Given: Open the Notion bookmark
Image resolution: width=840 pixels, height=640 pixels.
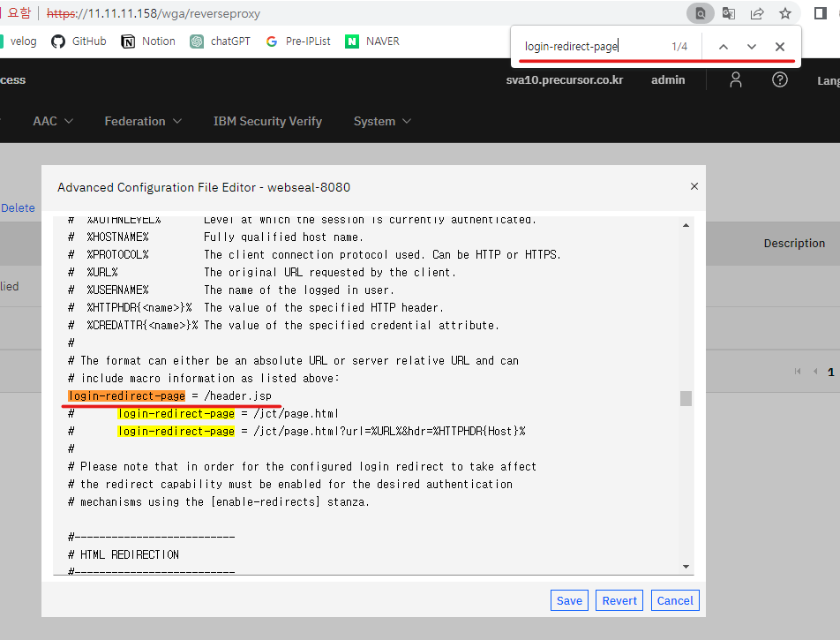Looking at the screenshot, I should (148, 41).
